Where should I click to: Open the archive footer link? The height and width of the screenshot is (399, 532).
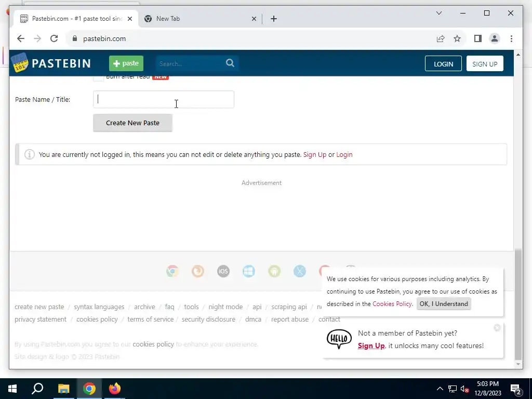tap(144, 307)
